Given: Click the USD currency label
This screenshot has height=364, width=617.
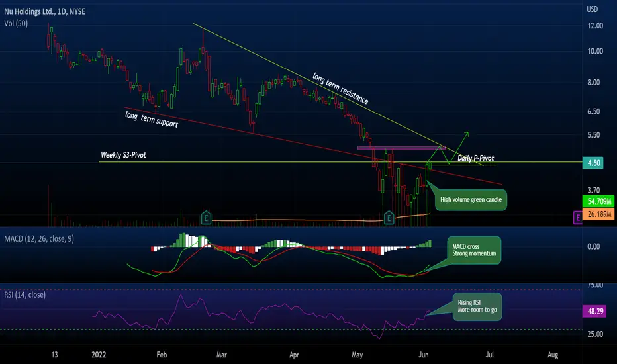Looking at the screenshot, I should (x=593, y=9).
